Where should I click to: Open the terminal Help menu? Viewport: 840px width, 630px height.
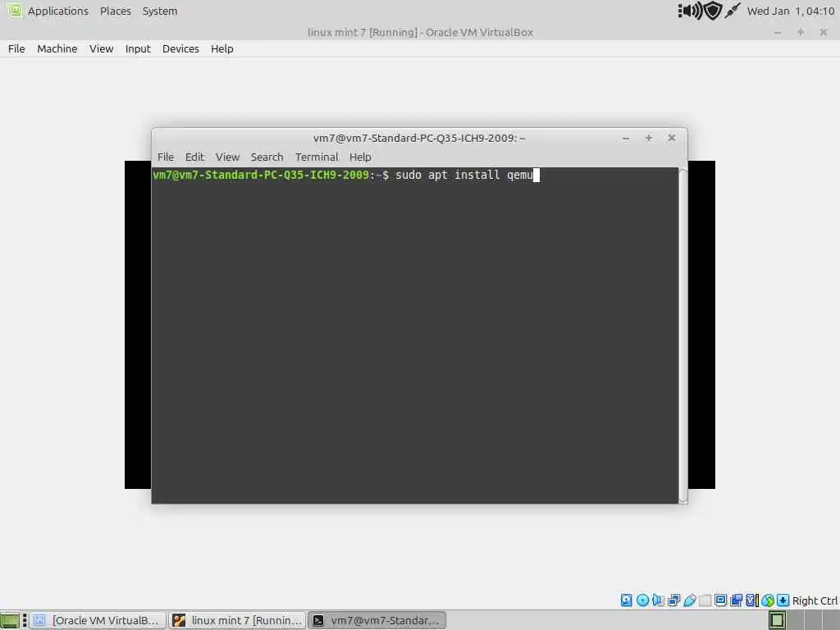point(360,157)
